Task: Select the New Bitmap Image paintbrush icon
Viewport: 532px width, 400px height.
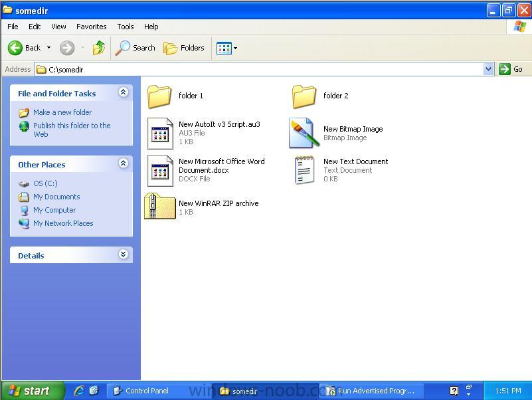Action: 304,133
